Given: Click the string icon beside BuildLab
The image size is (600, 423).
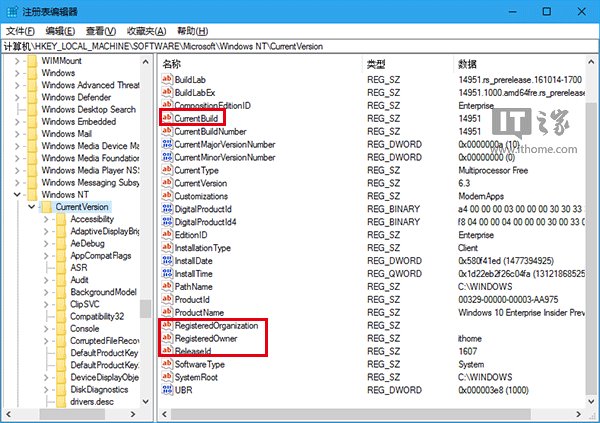Looking at the screenshot, I should 167,79.
